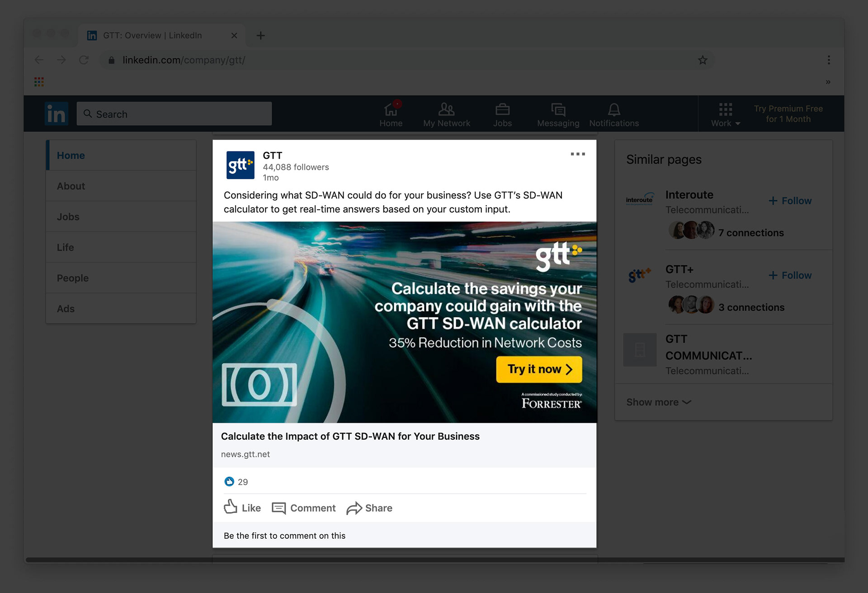
Task: Open the GTT COMMUNICAT... similar page
Action: (x=708, y=347)
